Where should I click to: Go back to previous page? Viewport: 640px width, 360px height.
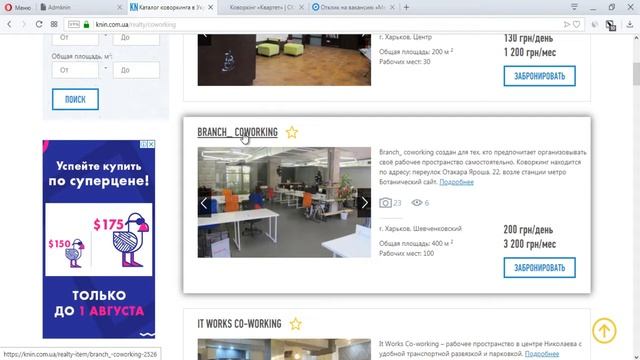tap(9, 24)
